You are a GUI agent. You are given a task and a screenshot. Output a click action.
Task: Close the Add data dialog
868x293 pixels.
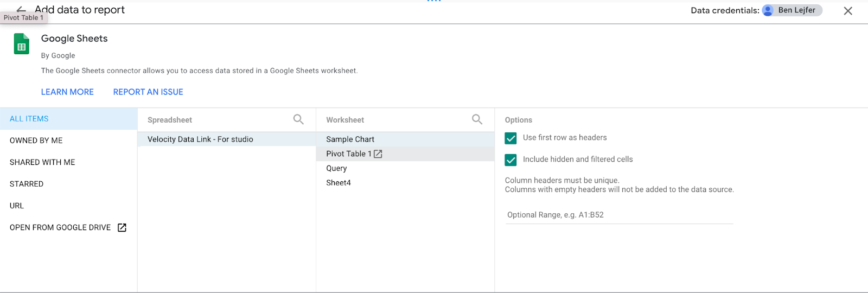[x=848, y=11]
